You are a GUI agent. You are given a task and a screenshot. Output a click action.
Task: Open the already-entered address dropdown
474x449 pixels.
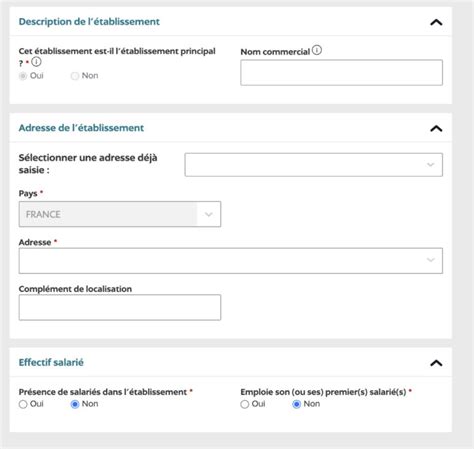[x=314, y=165]
